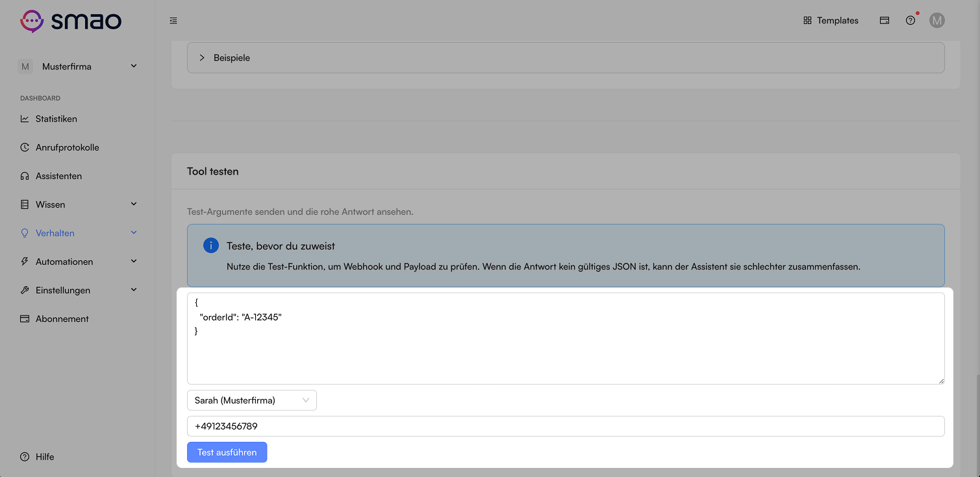Click the Tool testen heading

(213, 171)
